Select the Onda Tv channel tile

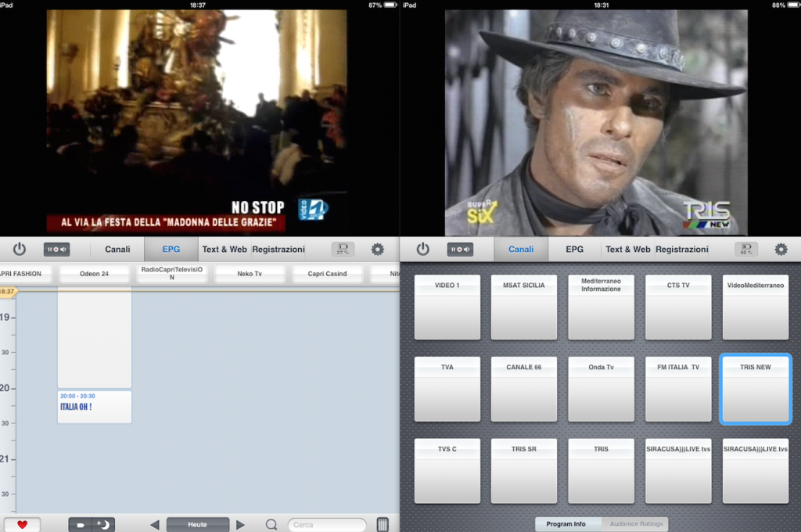click(601, 389)
